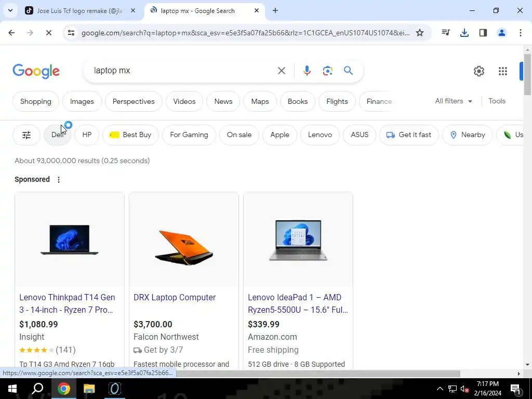The image size is (532, 399).
Task: Switch to the Jose Luis Tcf logo remake tab
Action: (79, 11)
